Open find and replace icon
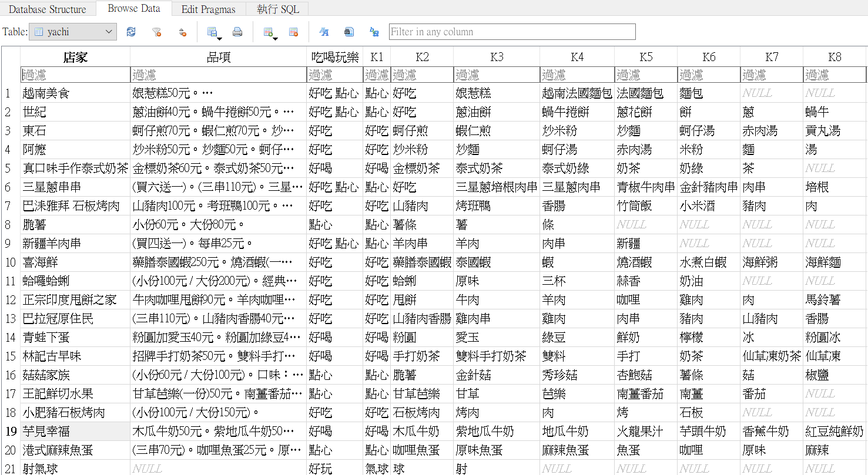Viewport: 868px width, 475px height. (374, 32)
